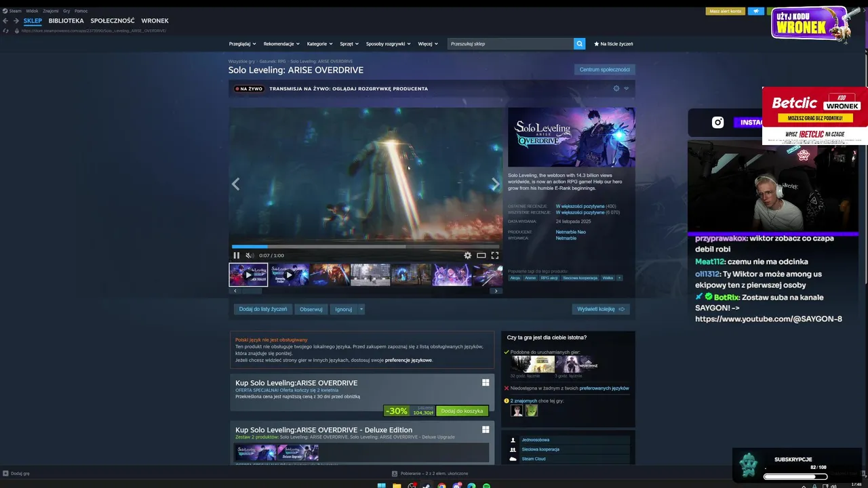The height and width of the screenshot is (488, 868).
Task: Open Centrum społeczności button
Action: pyautogui.click(x=605, y=69)
